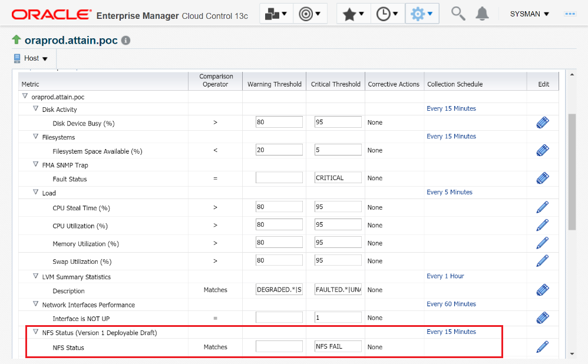Viewport: 588px width, 364px height.
Task: Edit the NFS Status metric pencil
Action: tap(543, 347)
